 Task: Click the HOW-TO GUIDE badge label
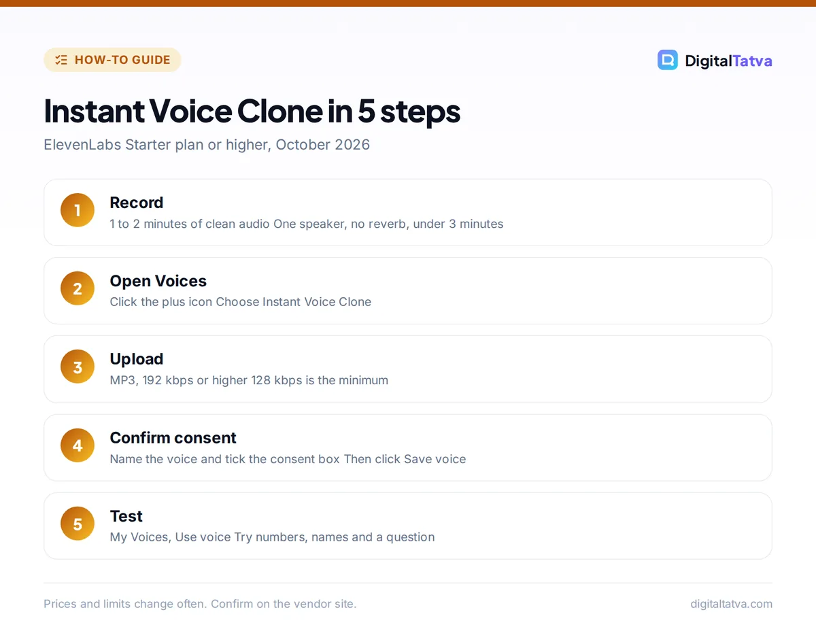click(x=122, y=60)
